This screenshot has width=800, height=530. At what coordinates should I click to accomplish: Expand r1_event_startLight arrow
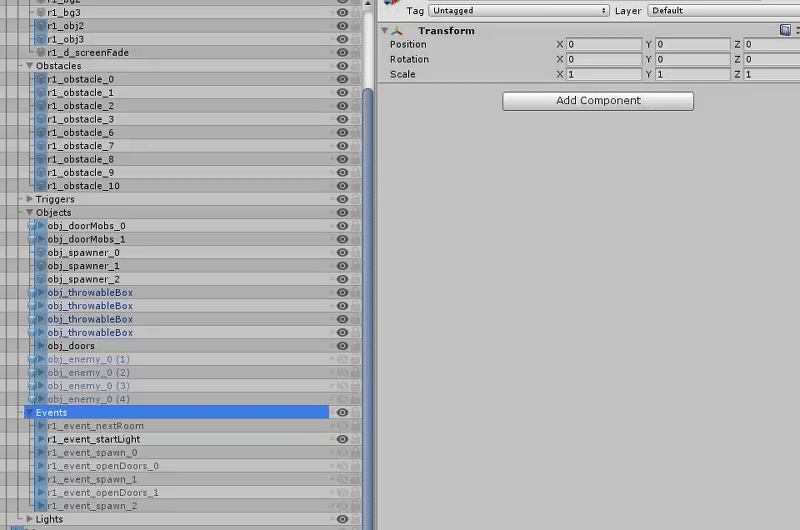pos(41,439)
